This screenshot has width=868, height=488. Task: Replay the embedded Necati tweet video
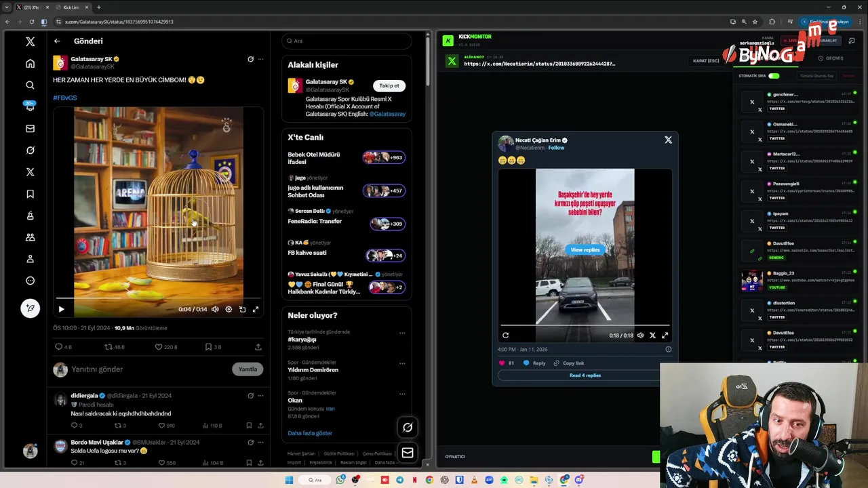505,335
